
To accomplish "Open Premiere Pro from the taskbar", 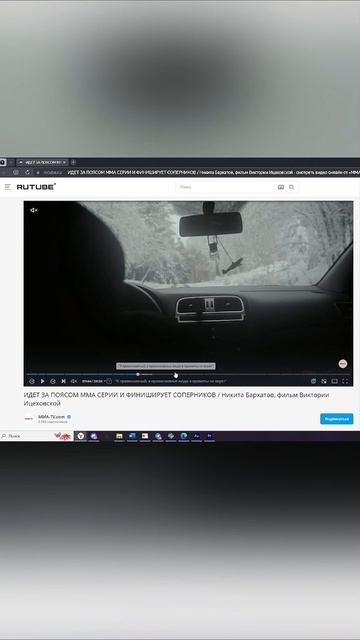I will (x=209, y=436).
